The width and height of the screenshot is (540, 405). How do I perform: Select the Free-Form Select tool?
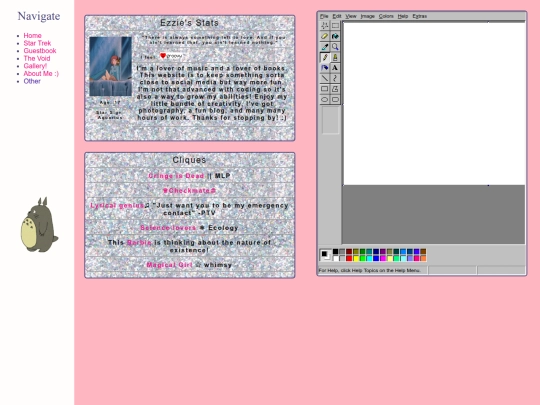click(x=324, y=25)
